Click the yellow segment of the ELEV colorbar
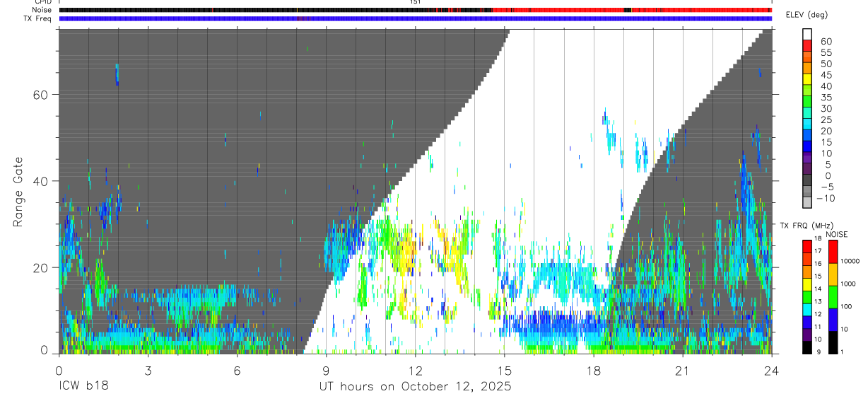The height and width of the screenshot is (401, 868). [x=807, y=79]
